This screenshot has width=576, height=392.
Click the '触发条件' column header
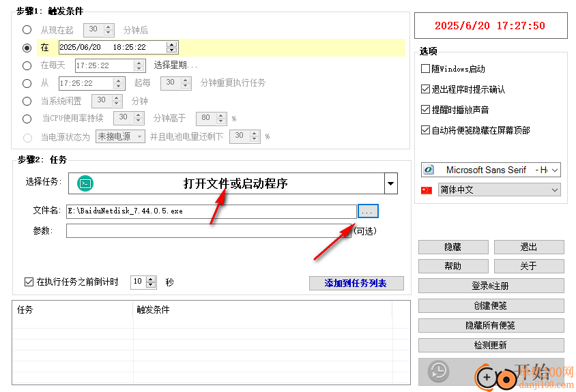[x=262, y=310]
